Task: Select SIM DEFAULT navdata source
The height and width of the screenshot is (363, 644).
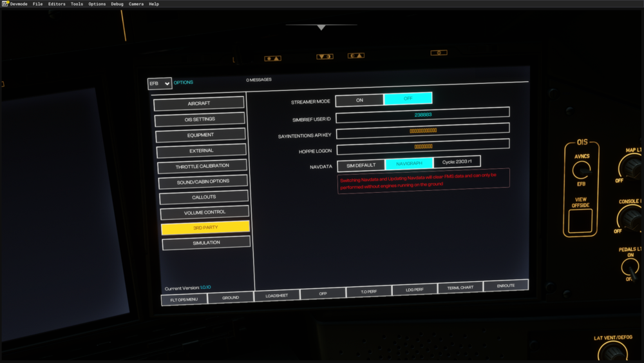Action: tap(361, 165)
